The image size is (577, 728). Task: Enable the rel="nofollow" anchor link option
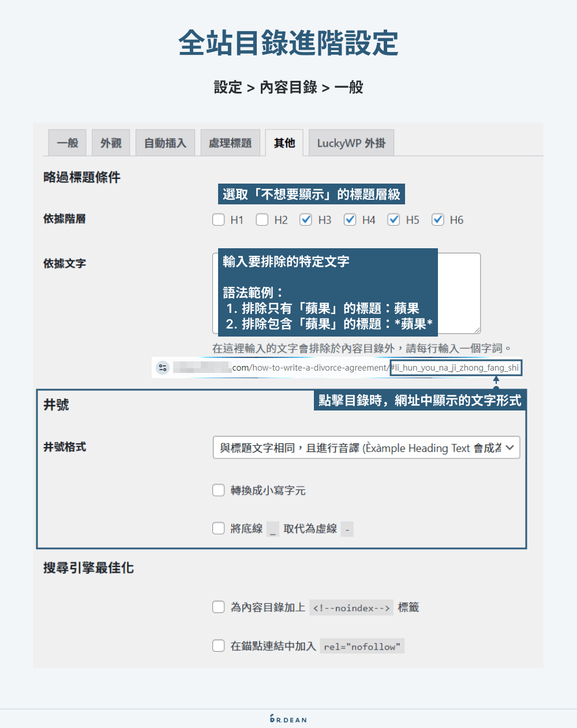(218, 645)
